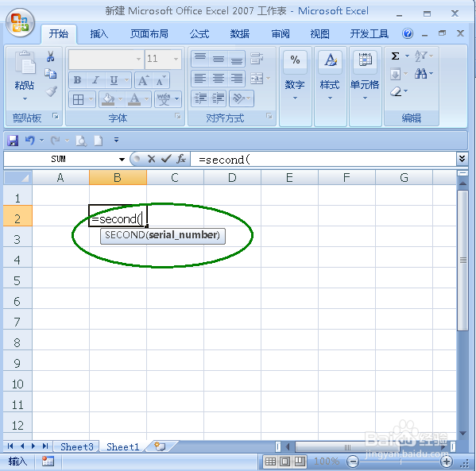This screenshot has height=471, width=476.
Task: Click the Insert Worksheet tab icon
Action: [x=160, y=446]
